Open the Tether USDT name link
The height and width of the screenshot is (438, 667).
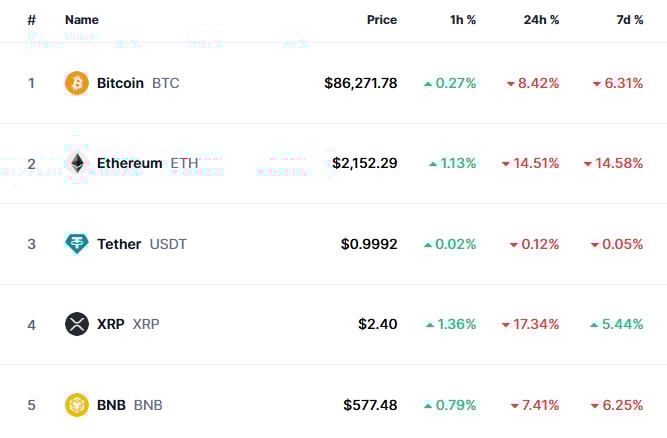[142, 244]
